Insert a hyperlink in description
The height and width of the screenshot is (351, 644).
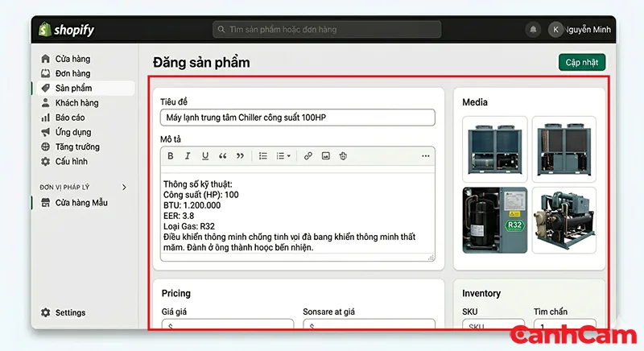coord(308,156)
